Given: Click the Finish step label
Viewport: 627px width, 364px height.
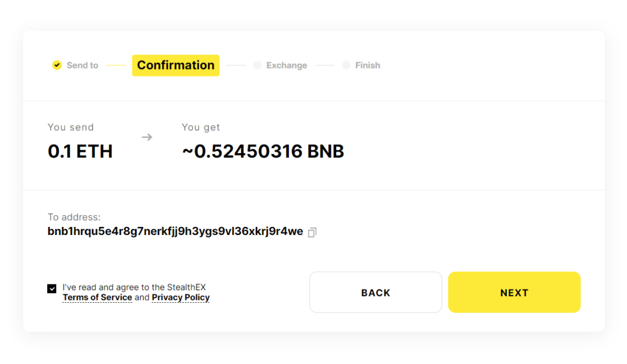Looking at the screenshot, I should [x=367, y=65].
